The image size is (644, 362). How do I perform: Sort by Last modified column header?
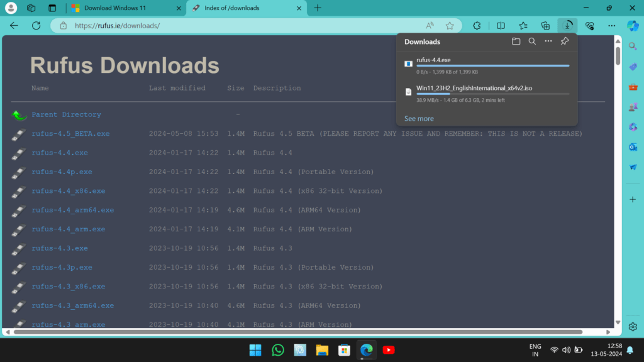click(x=177, y=88)
